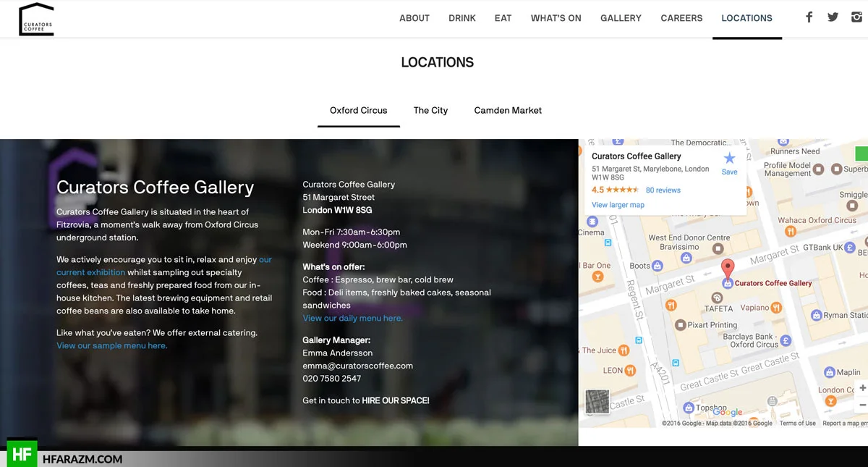Image resolution: width=868 pixels, height=467 pixels.
Task: Click the Curators Coffee logo
Action: click(x=36, y=19)
